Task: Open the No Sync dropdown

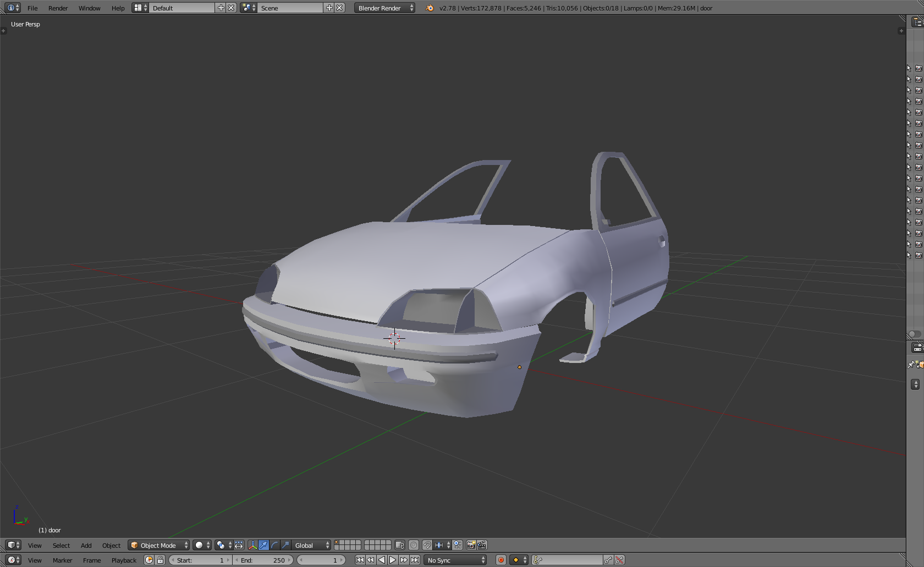Action: (x=456, y=560)
